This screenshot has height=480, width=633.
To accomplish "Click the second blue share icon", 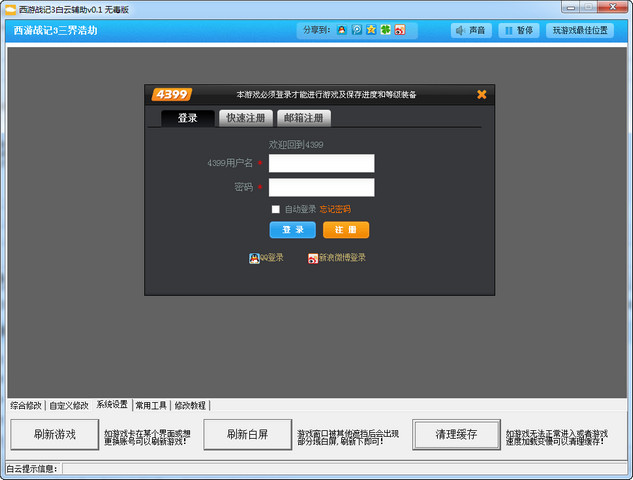I will point(356,30).
